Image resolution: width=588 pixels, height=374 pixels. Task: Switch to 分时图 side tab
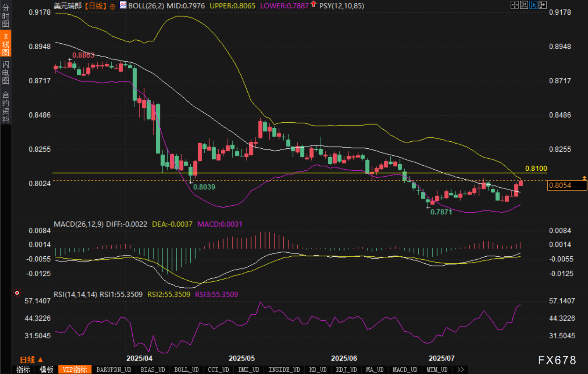[x=5, y=15]
